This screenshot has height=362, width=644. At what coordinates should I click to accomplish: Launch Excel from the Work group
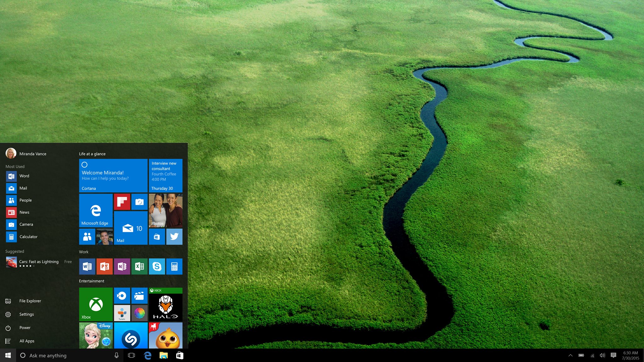139,266
